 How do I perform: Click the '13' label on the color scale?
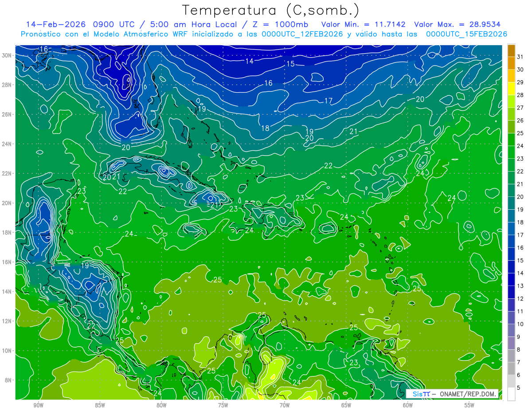tap(520, 286)
